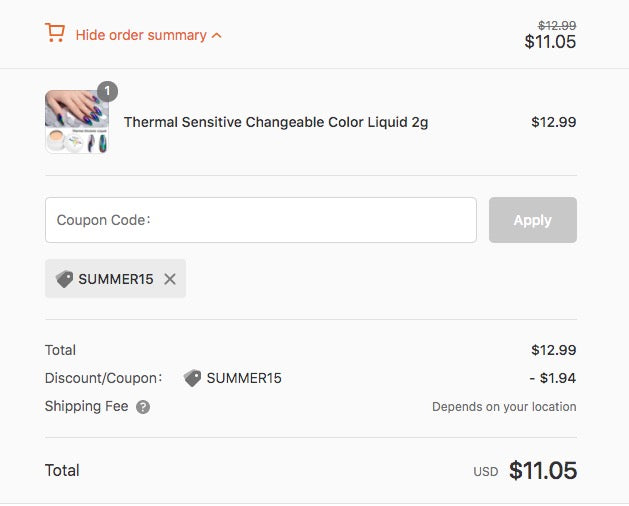Click the crossed-out $12.99 price at top
The image size is (629, 506).
coord(557,26)
